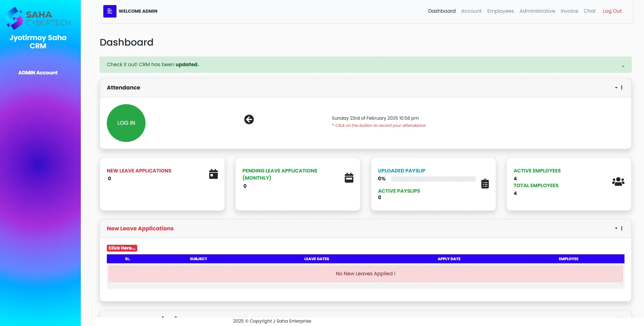644x326 pixels.
Task: Click the hamburger menu icon beside Welcome Admin
Action: (x=110, y=11)
